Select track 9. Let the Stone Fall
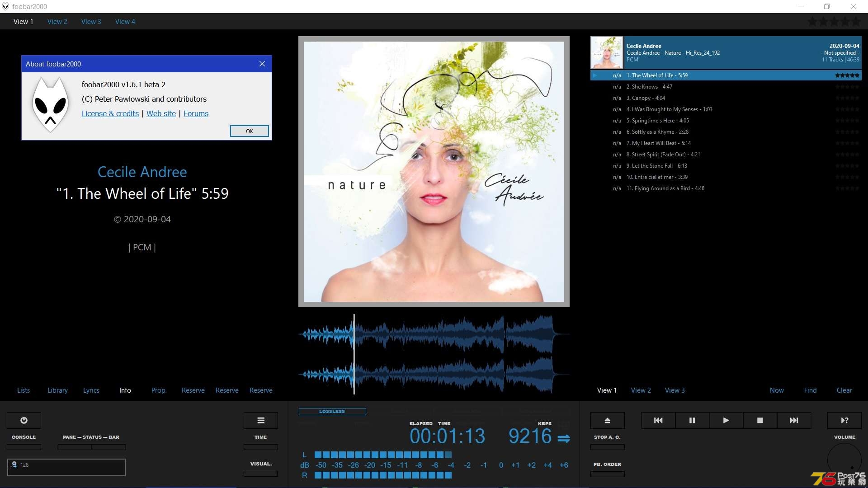Screen dimensions: 868x488 726,166
